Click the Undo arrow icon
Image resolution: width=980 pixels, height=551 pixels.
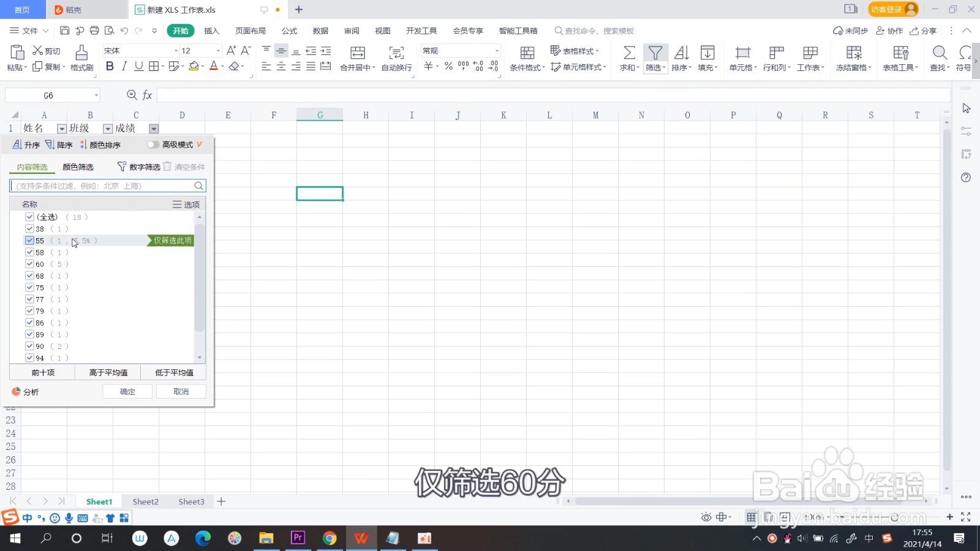click(x=124, y=31)
